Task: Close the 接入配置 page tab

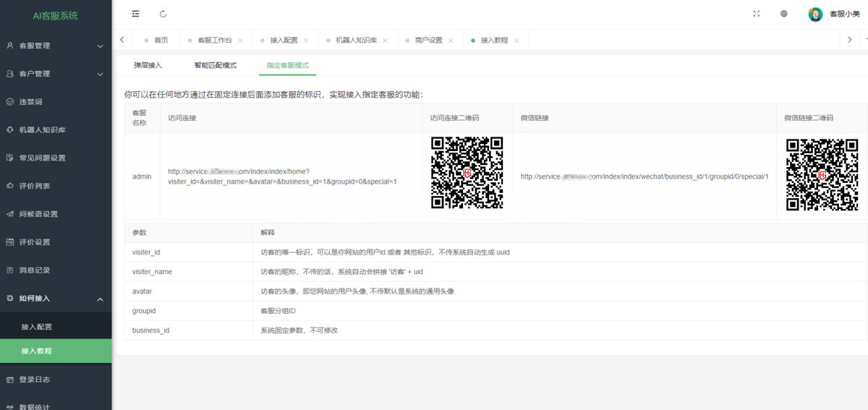Action: (x=306, y=40)
